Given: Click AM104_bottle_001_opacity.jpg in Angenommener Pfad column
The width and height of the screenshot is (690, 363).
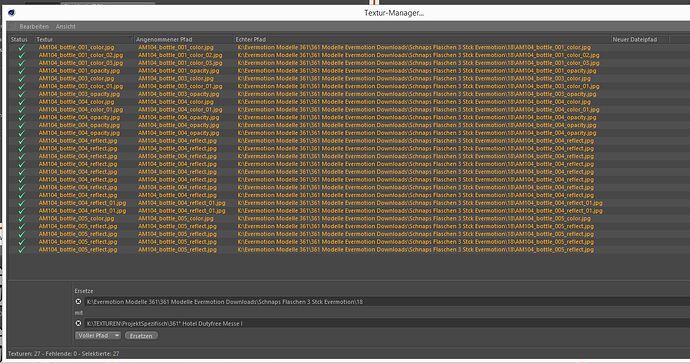Looking at the screenshot, I should pos(178,71).
